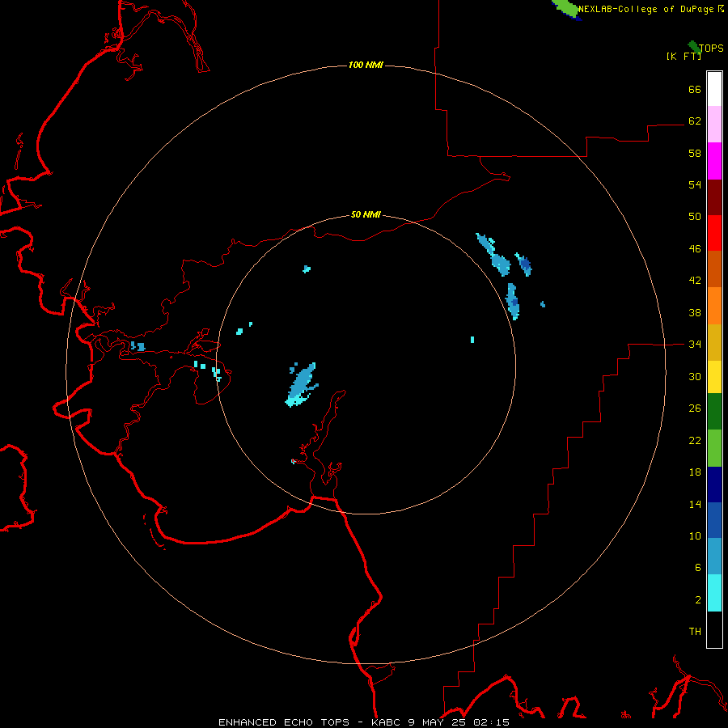Click the white swatch atop the legend
The height and width of the screenshot is (728, 728).
point(714,89)
